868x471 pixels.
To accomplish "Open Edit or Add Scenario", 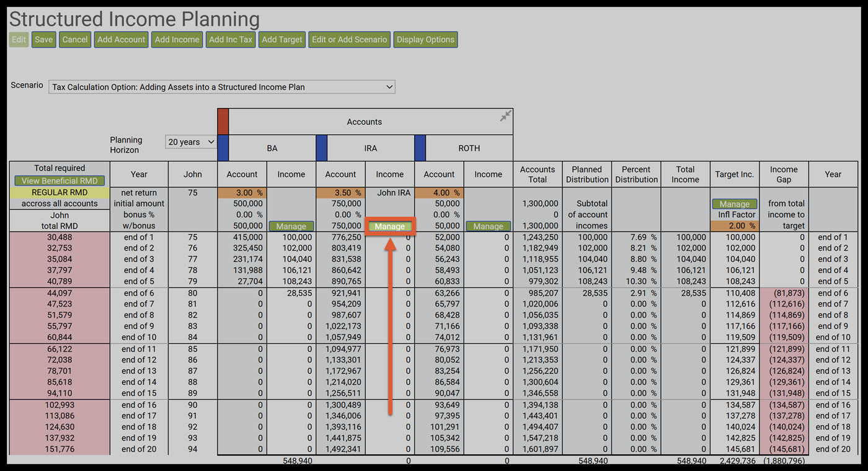I will (349, 40).
